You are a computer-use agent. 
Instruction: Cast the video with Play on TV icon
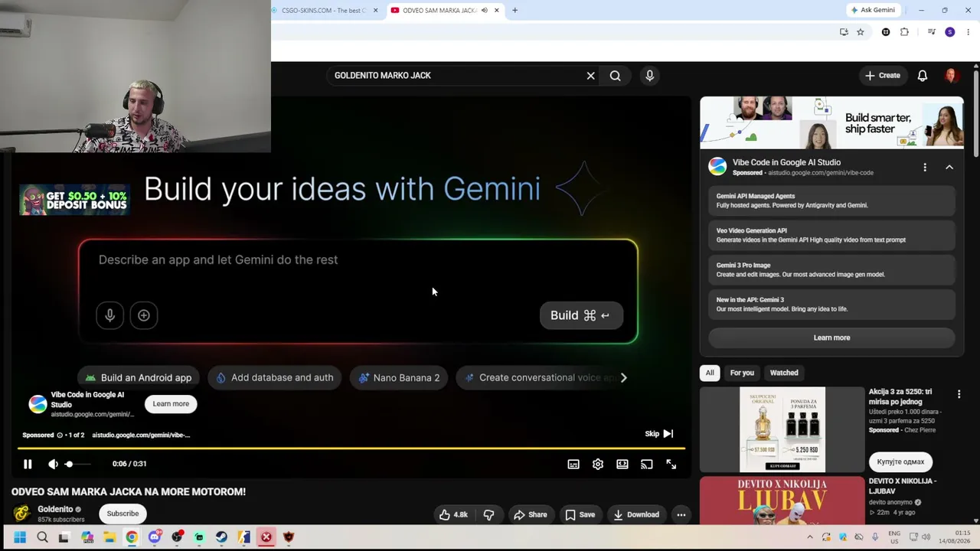tap(647, 464)
